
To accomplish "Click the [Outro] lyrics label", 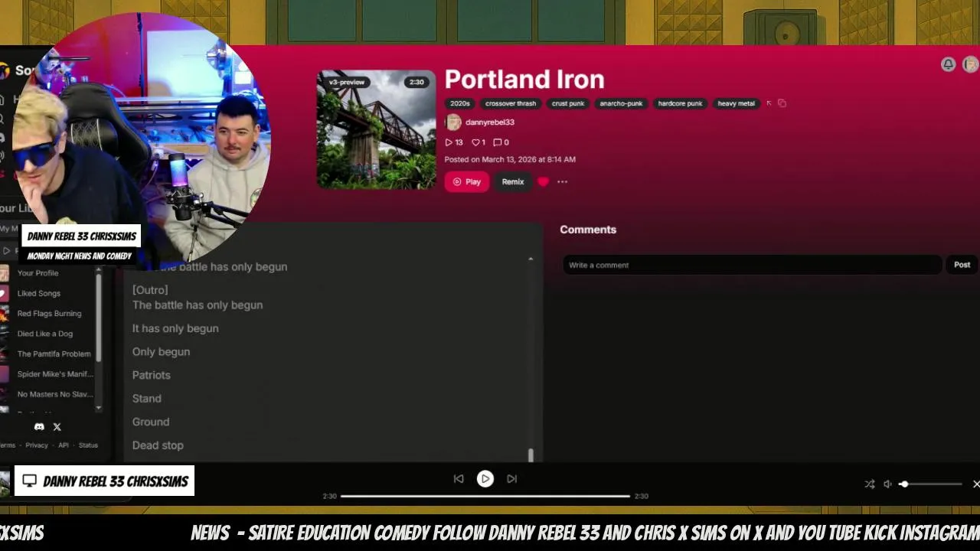I will coord(150,290).
